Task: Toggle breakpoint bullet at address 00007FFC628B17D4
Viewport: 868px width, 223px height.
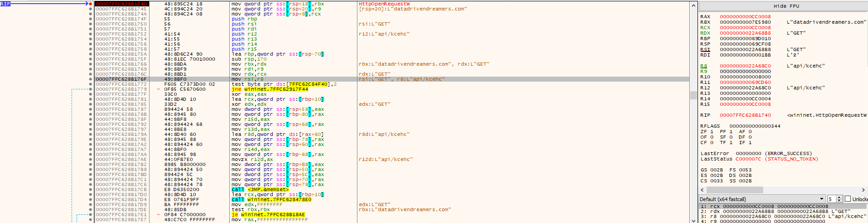Action: 91,199
